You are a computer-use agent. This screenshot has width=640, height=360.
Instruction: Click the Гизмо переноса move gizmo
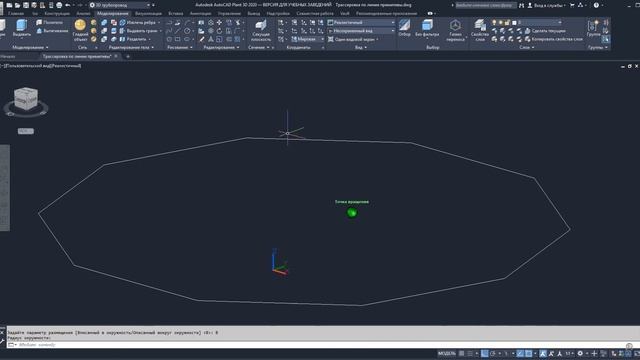[455, 31]
